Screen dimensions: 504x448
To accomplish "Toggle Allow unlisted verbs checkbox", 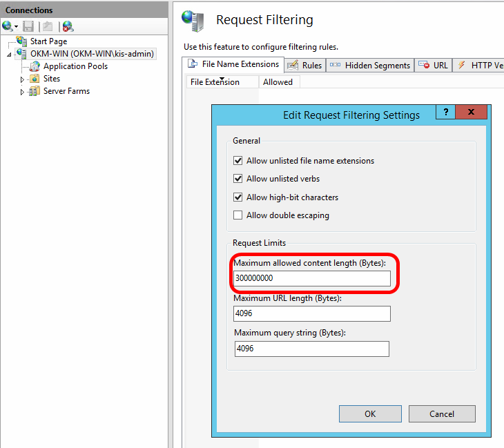I will pyautogui.click(x=238, y=179).
